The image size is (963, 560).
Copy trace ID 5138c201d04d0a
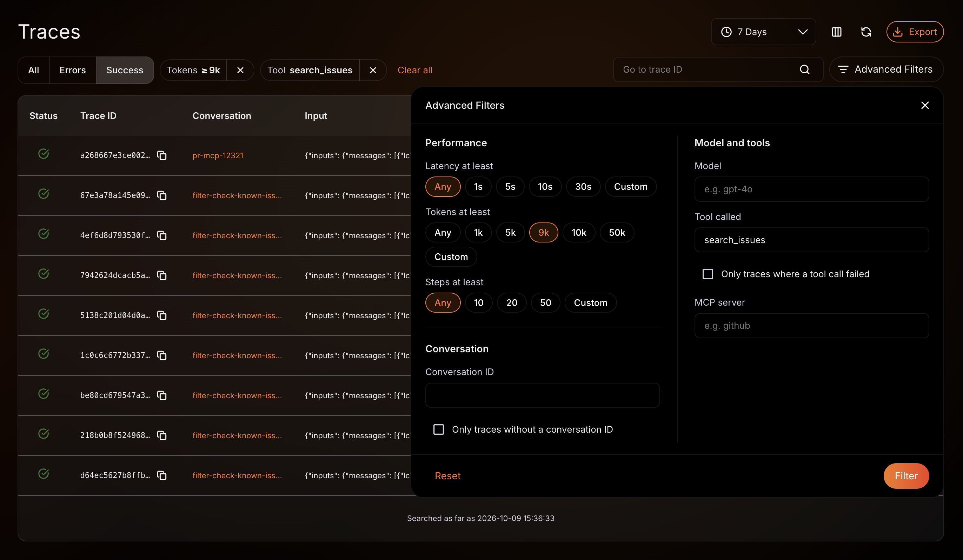pyautogui.click(x=162, y=315)
